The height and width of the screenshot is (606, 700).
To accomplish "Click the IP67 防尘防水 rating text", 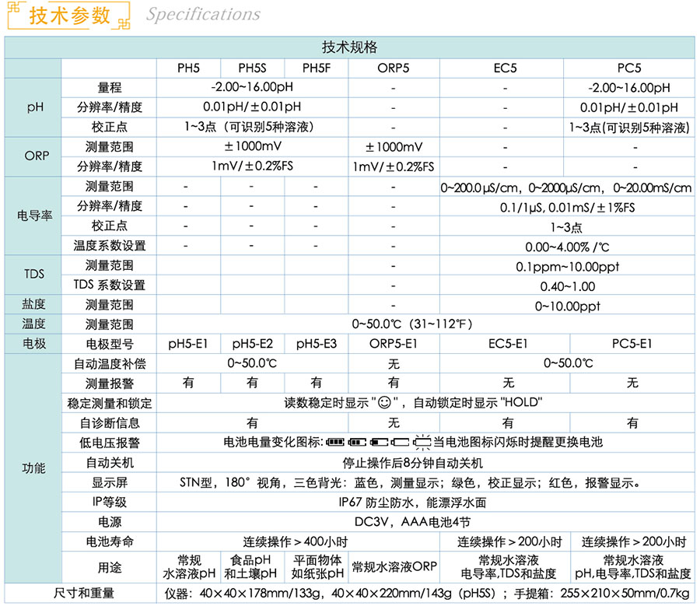I will tap(412, 502).
